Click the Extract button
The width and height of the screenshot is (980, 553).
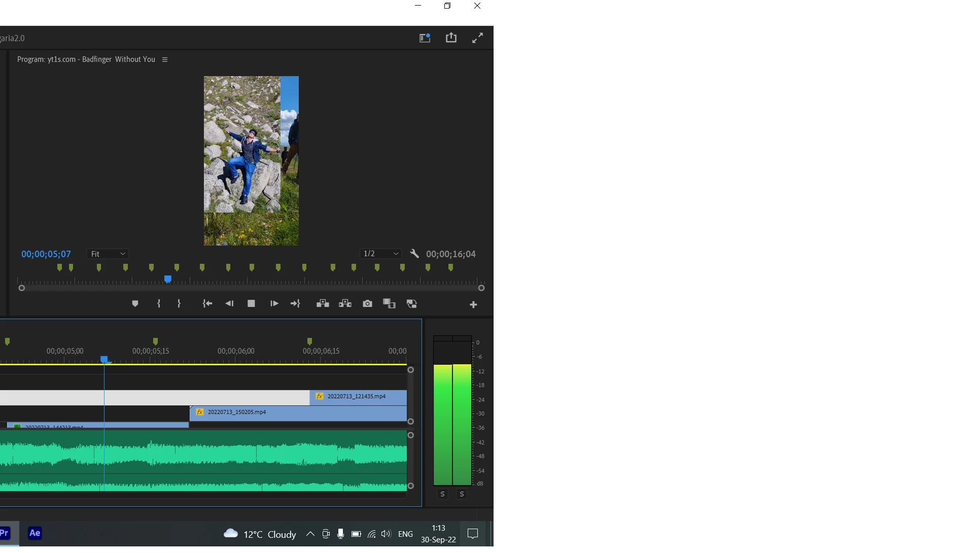(345, 304)
